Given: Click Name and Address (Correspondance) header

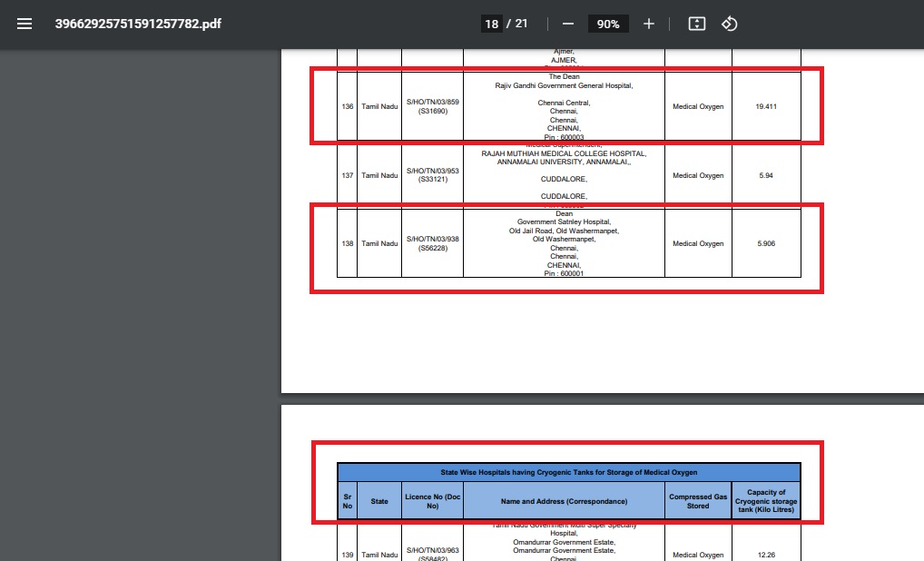Looking at the screenshot, I should (x=564, y=501).
